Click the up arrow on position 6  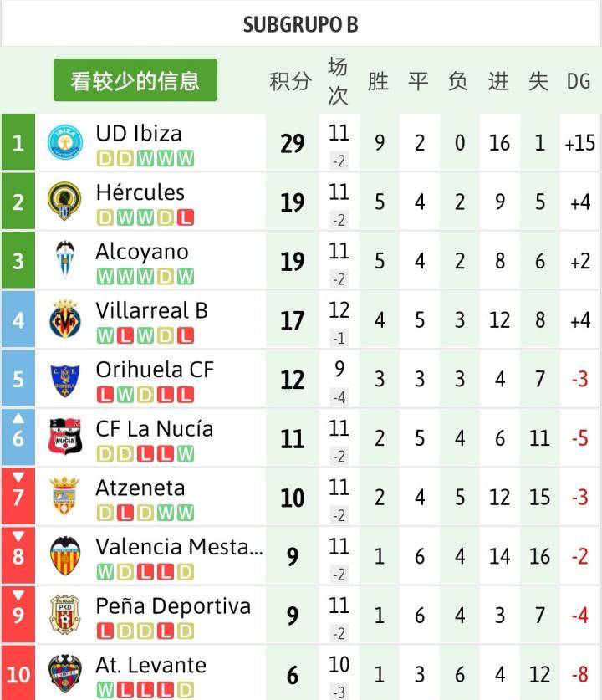(x=18, y=419)
